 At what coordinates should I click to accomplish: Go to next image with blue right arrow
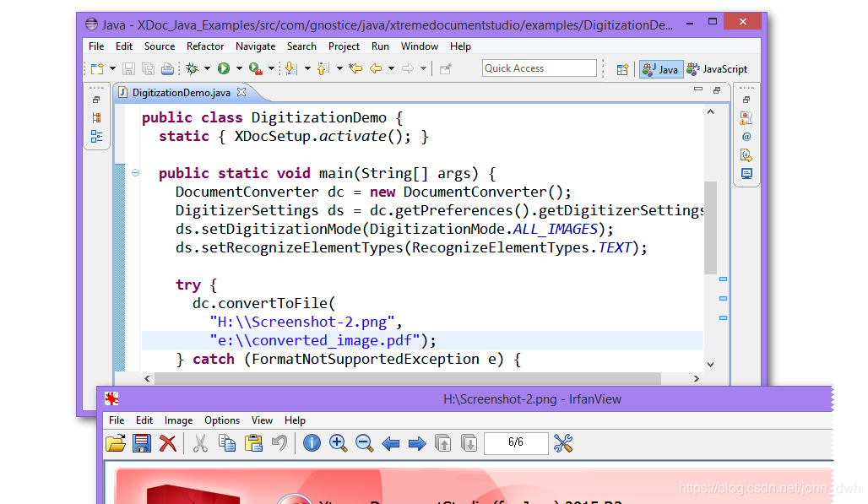[417, 443]
